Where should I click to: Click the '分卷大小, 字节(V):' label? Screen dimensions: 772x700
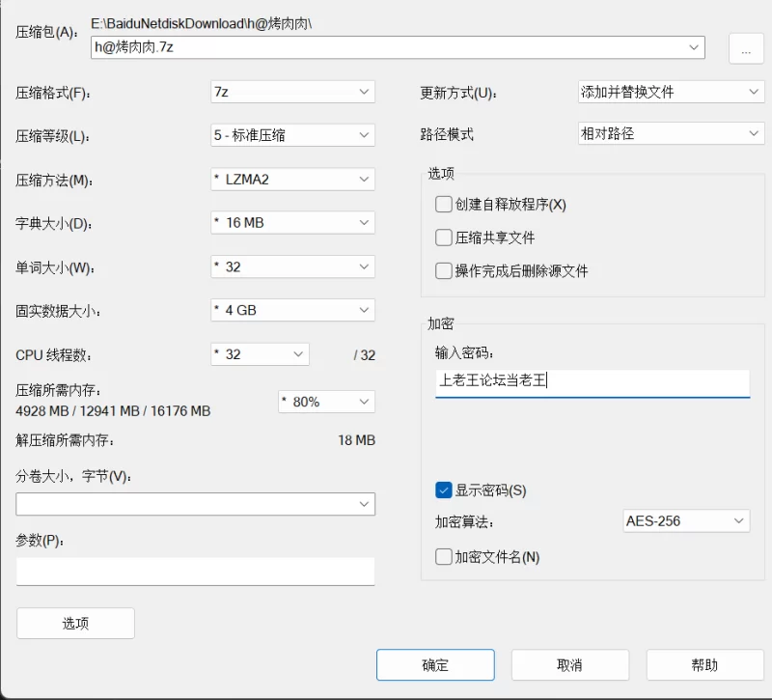[73, 476]
